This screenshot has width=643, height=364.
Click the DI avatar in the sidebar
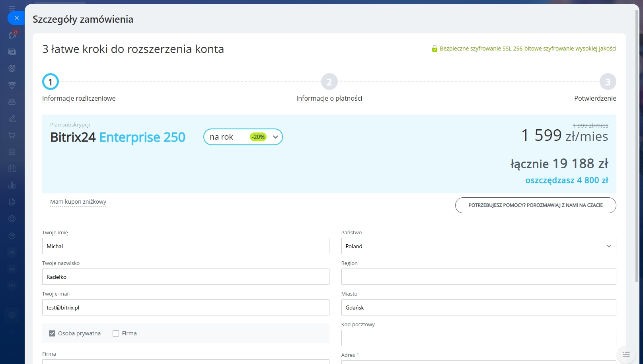click(x=12, y=269)
